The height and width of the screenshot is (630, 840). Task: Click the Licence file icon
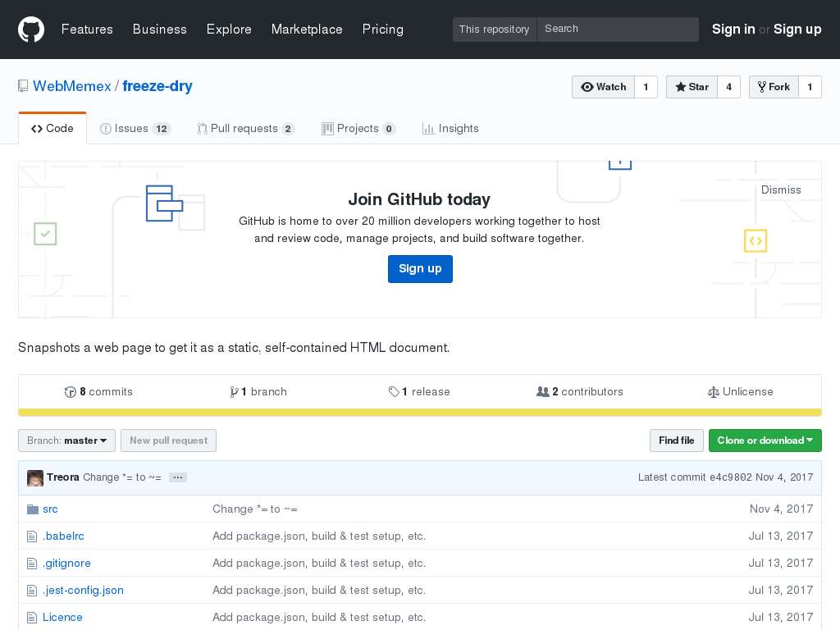pos(32,618)
